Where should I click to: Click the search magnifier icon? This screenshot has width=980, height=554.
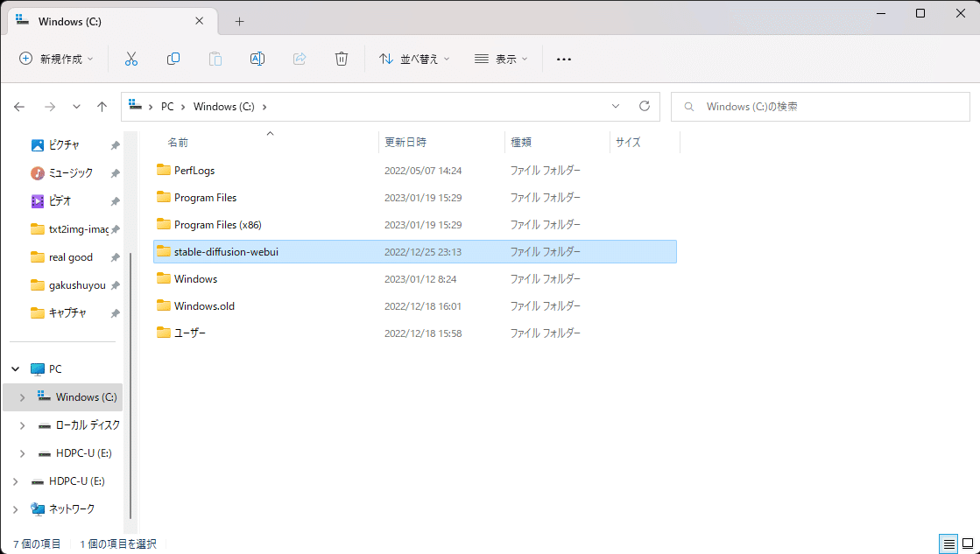click(688, 107)
